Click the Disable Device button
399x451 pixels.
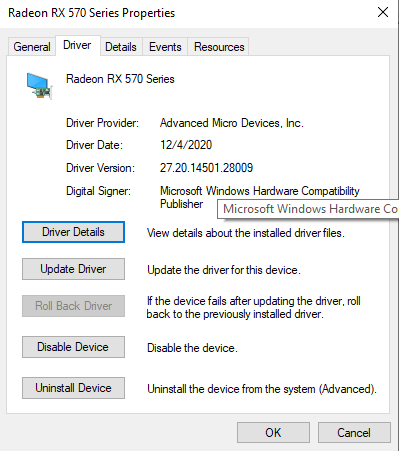tap(73, 347)
